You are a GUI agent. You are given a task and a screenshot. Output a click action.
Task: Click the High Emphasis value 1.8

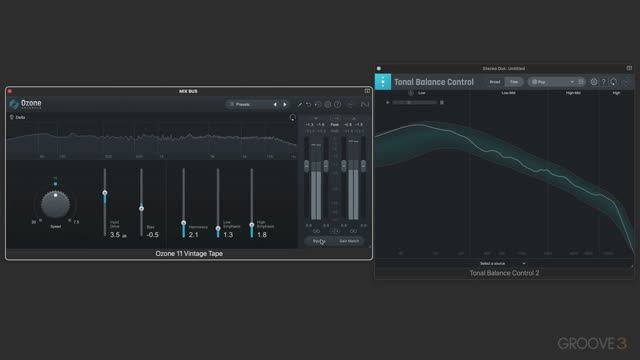(x=262, y=235)
